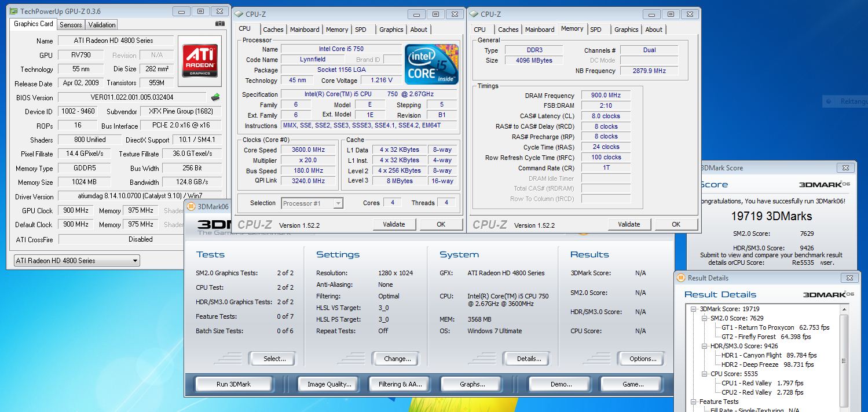Open CPU tab in CPU-Z memory timings window

click(480, 30)
